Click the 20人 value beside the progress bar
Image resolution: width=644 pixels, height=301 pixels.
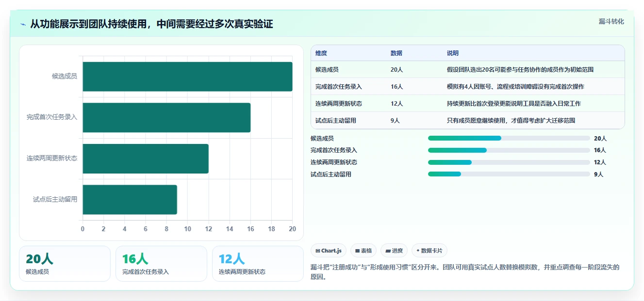(x=600, y=139)
